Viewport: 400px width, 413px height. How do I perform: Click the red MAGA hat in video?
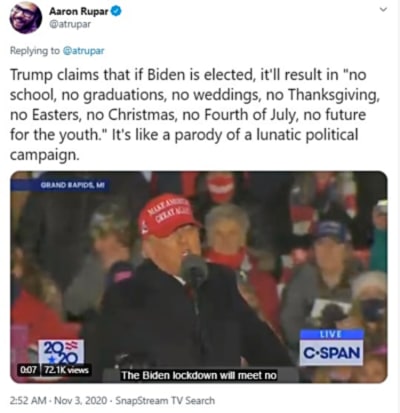tap(167, 215)
